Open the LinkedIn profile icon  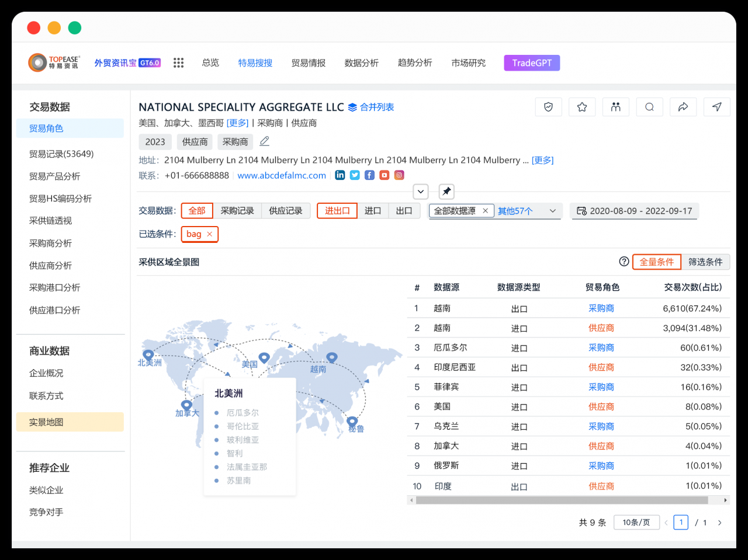click(340, 175)
